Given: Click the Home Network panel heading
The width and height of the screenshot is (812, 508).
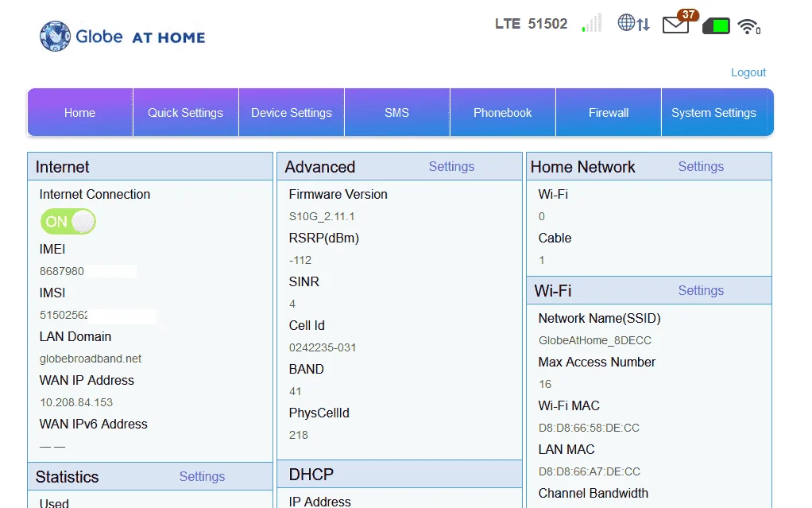Looking at the screenshot, I should 582,167.
